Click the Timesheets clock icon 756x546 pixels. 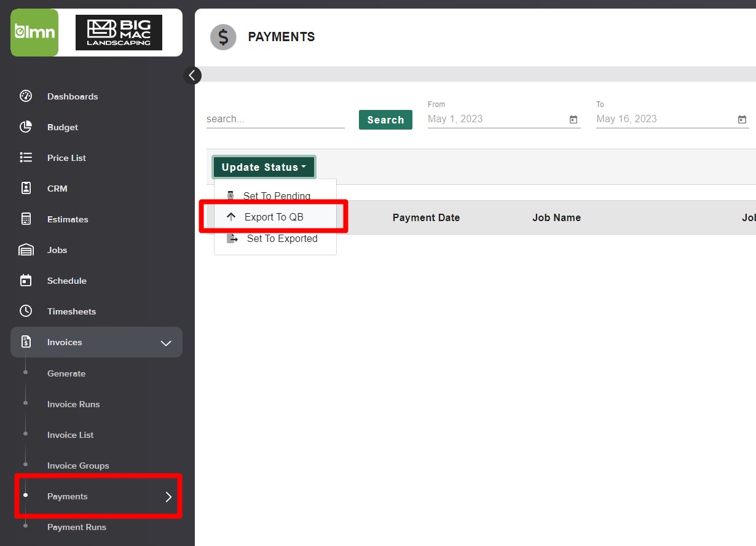click(26, 311)
